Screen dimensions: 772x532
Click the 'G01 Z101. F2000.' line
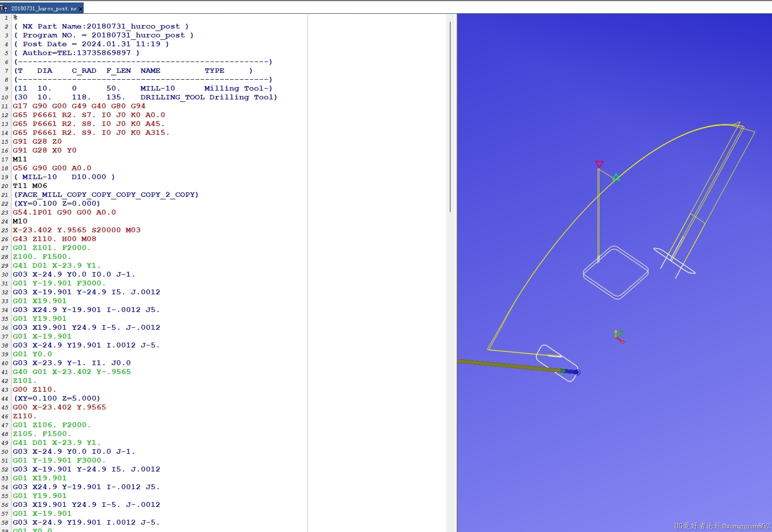[52, 248]
